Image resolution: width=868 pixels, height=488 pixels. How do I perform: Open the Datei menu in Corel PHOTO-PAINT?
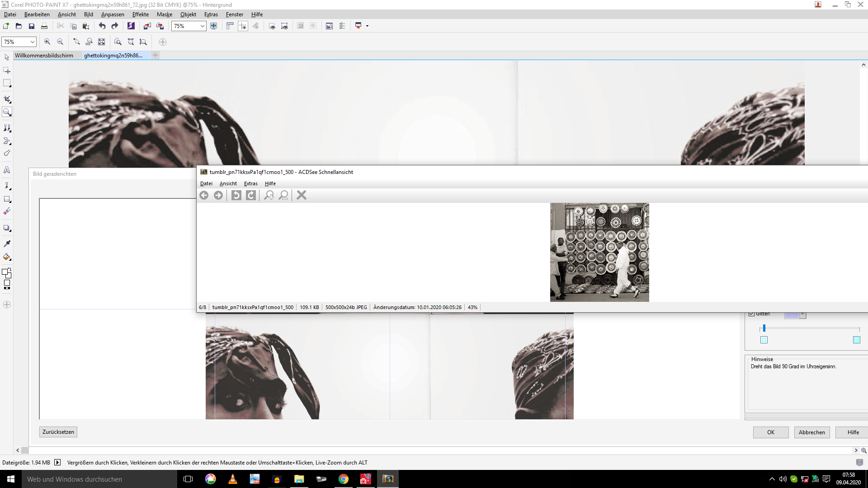tap(10, 14)
